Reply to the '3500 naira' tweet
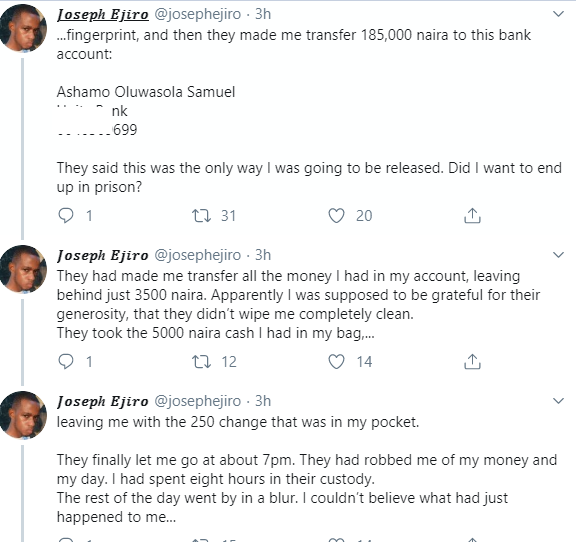576x542 pixels. (66, 362)
